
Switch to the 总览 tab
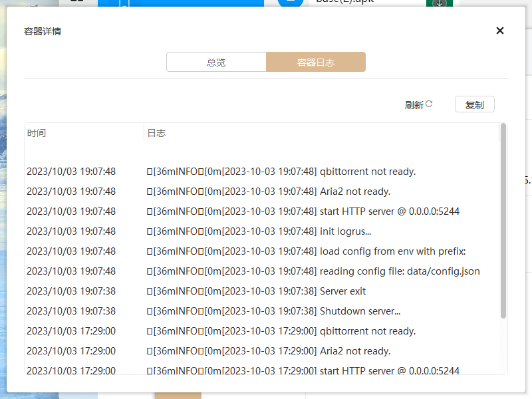(216, 62)
